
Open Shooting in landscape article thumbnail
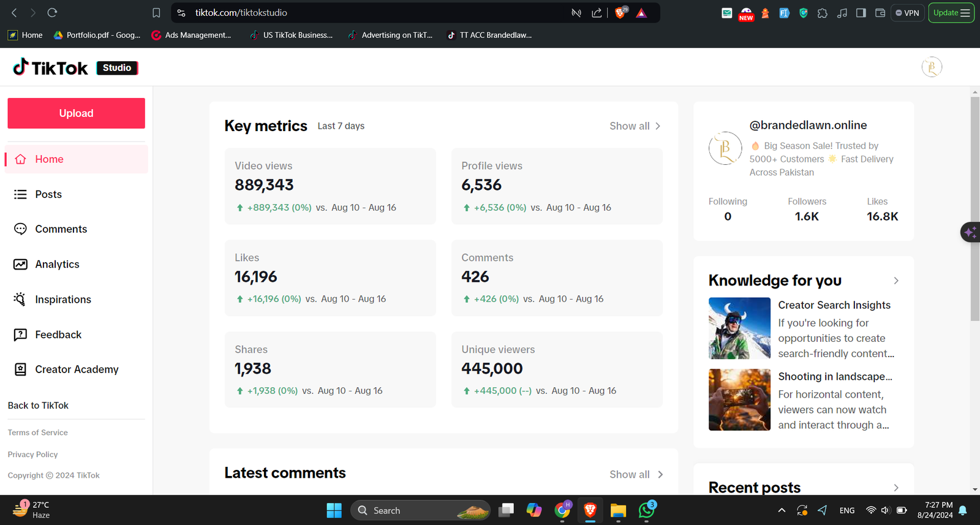pyautogui.click(x=739, y=399)
